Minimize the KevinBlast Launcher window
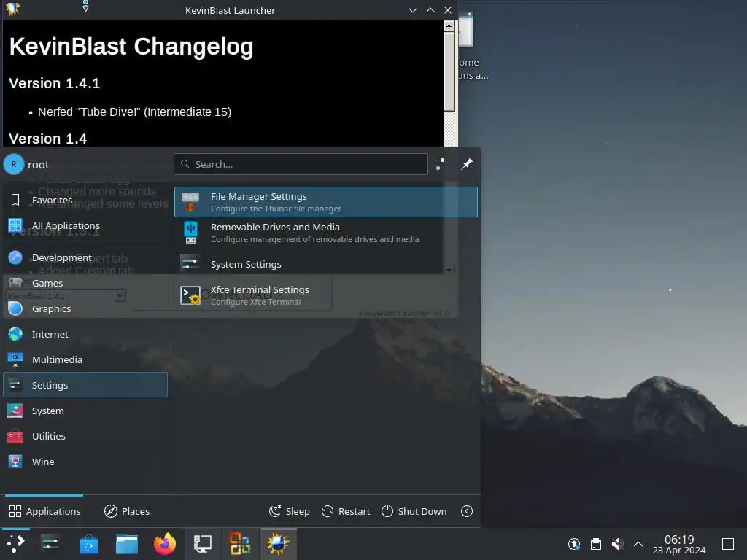 pos(413,10)
